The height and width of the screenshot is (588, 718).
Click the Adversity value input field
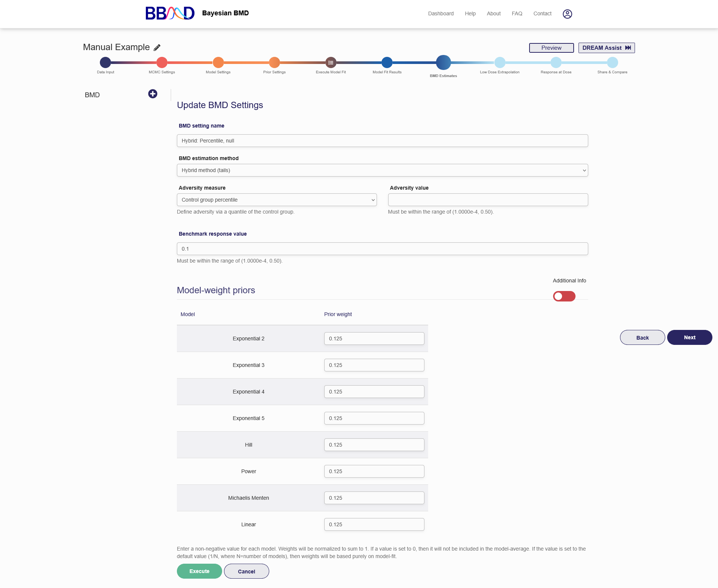[488, 200]
